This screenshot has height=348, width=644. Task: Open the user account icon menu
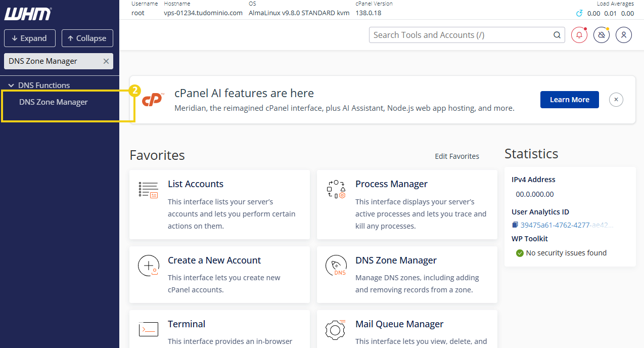tap(624, 35)
